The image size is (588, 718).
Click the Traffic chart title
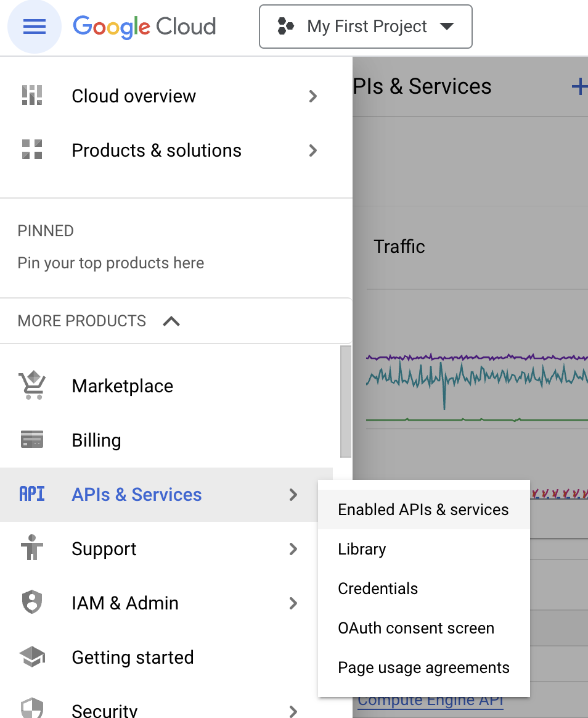pyautogui.click(x=399, y=246)
